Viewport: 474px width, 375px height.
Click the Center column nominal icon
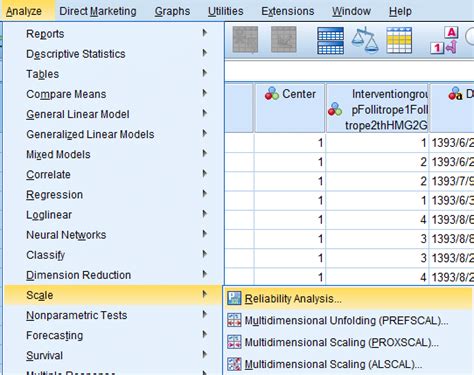tap(272, 94)
